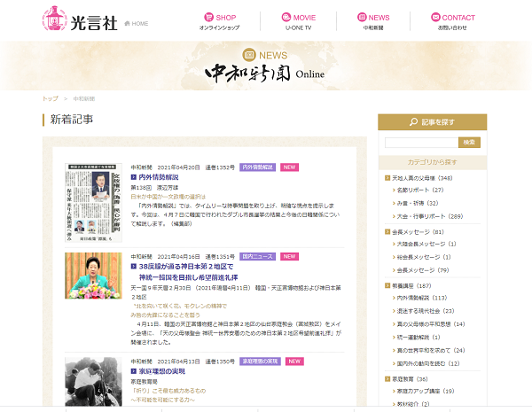Open the 混迷する現代社会 (23) subcategory
Image resolution: width=532 pixels, height=412 pixels.
point(426,311)
